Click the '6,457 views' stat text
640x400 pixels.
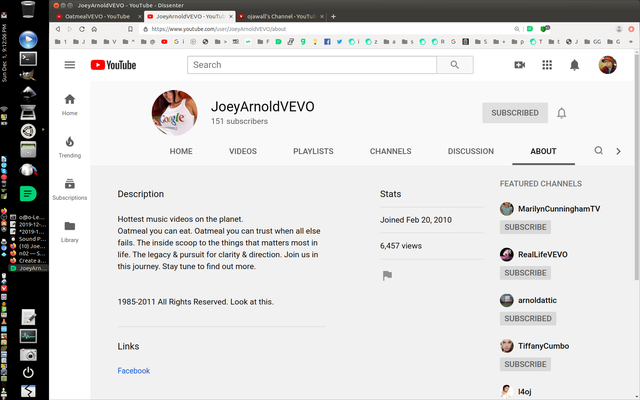click(400, 246)
